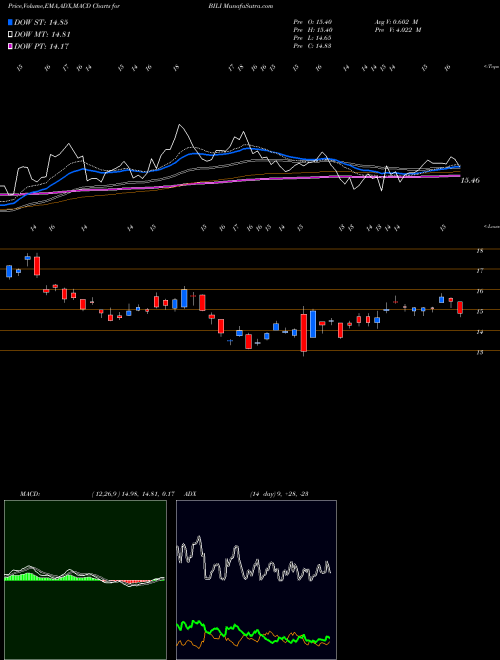
Task: Click the price axis label 14
Action: point(479,332)
